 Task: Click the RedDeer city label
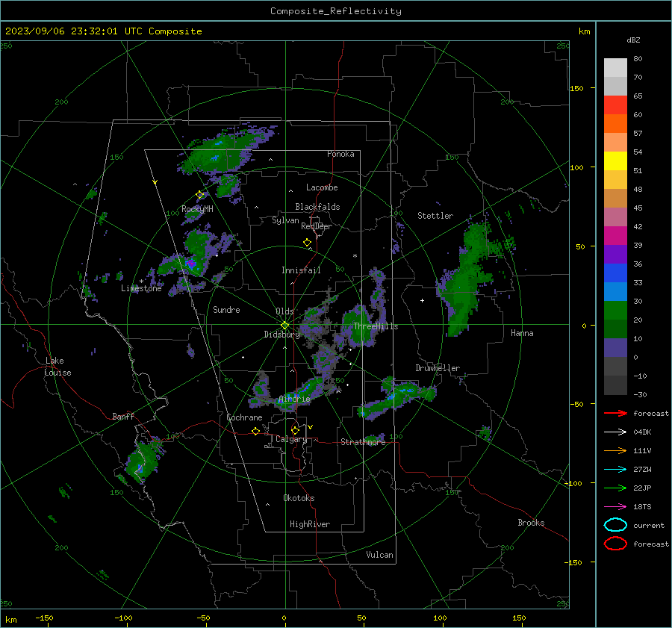pos(317,226)
